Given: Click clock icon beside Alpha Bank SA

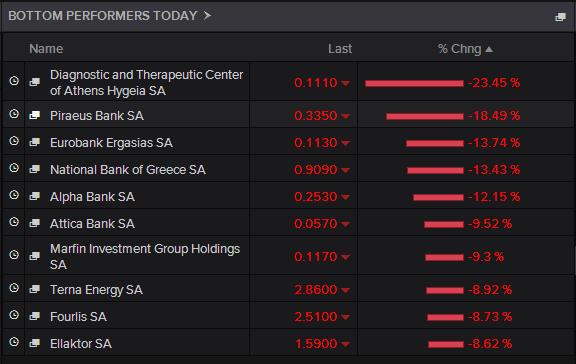Looking at the screenshot, I should click(x=14, y=195).
